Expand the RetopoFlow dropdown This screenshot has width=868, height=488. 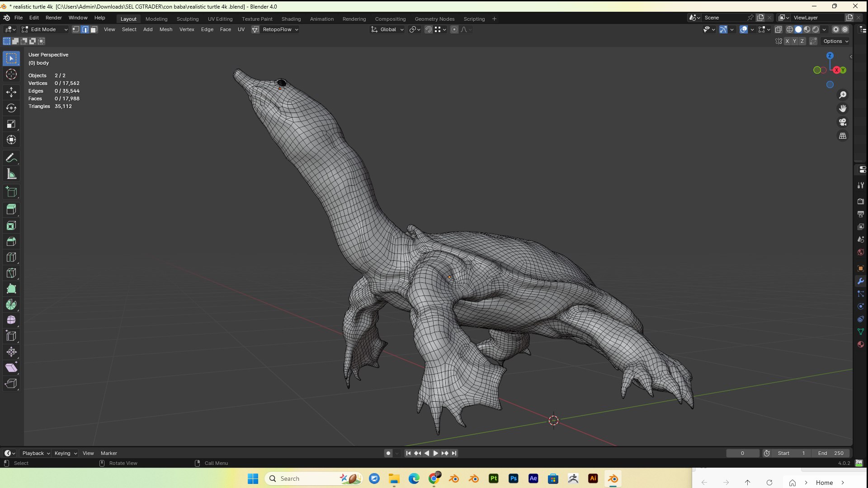pos(276,29)
